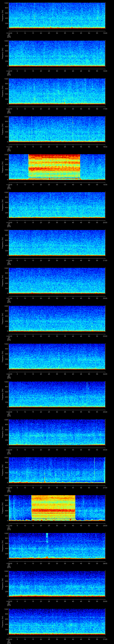This screenshot has width=114, height=644.
Task: Click the 19:00 end time label
Action: click(x=105, y=184)
